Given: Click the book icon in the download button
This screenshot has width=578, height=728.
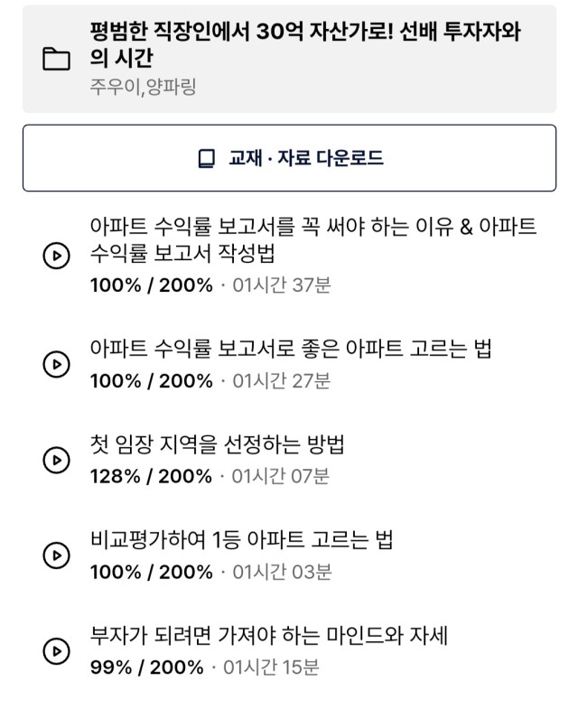Looking at the screenshot, I should tap(207, 158).
